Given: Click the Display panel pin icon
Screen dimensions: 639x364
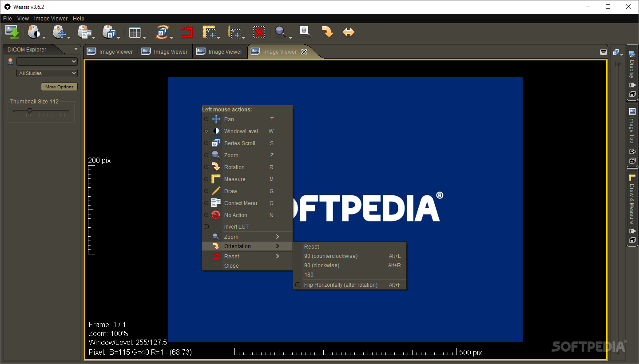Looking at the screenshot, I should [632, 86].
